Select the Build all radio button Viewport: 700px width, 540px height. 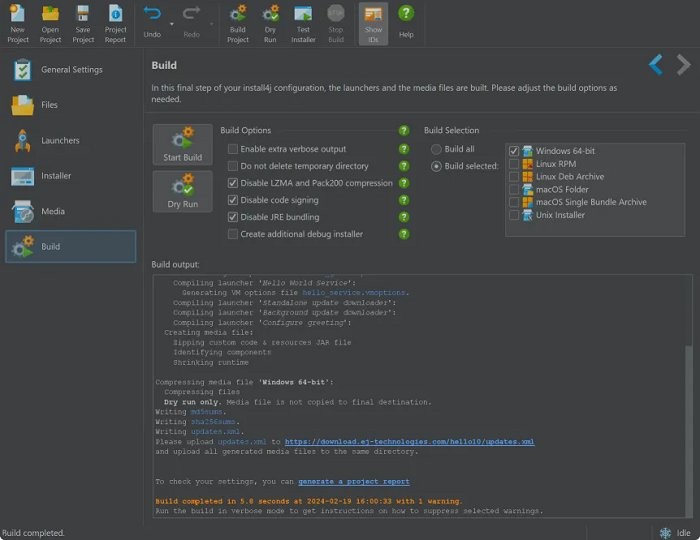click(x=436, y=149)
